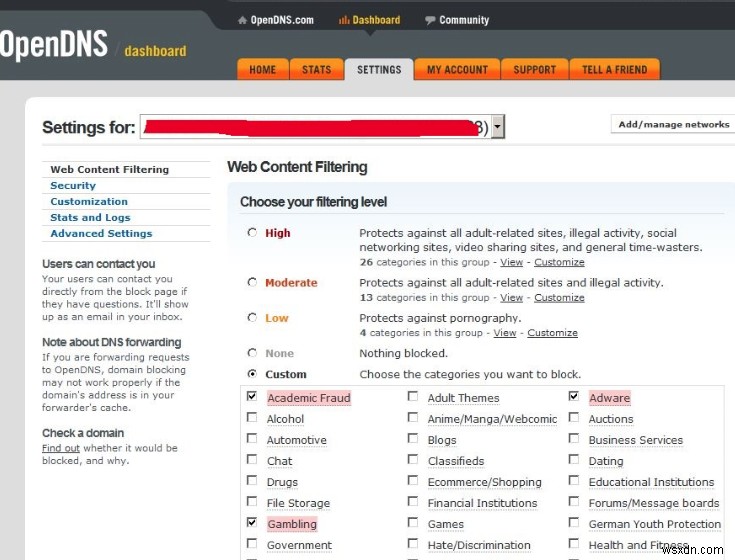Screen dimensions: 735x560
Task: Open Advanced Settings in the sidebar
Action: 101,234
